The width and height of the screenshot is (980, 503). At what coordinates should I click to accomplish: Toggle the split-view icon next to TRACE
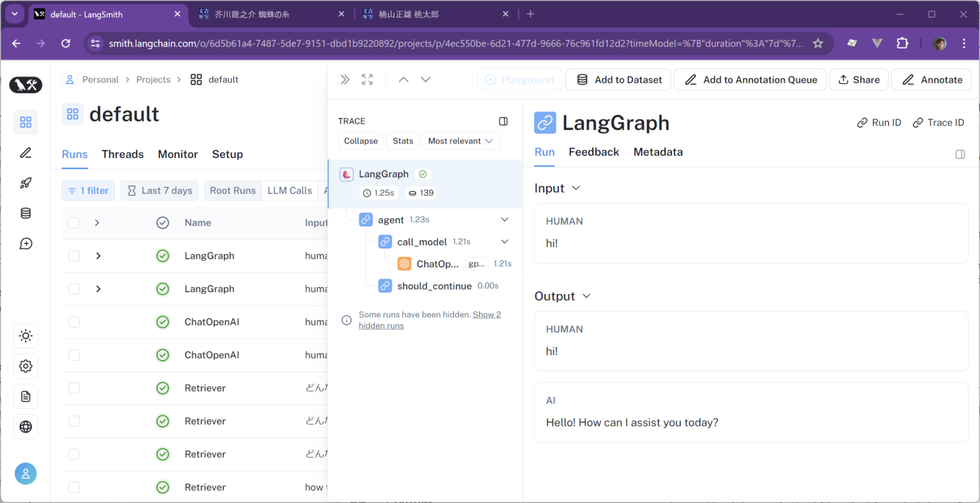503,121
